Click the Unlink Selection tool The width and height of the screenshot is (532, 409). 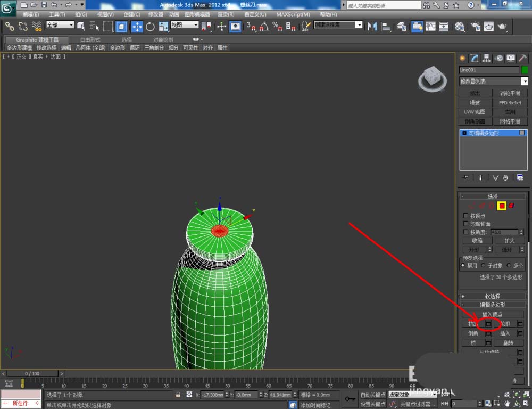click(23, 26)
